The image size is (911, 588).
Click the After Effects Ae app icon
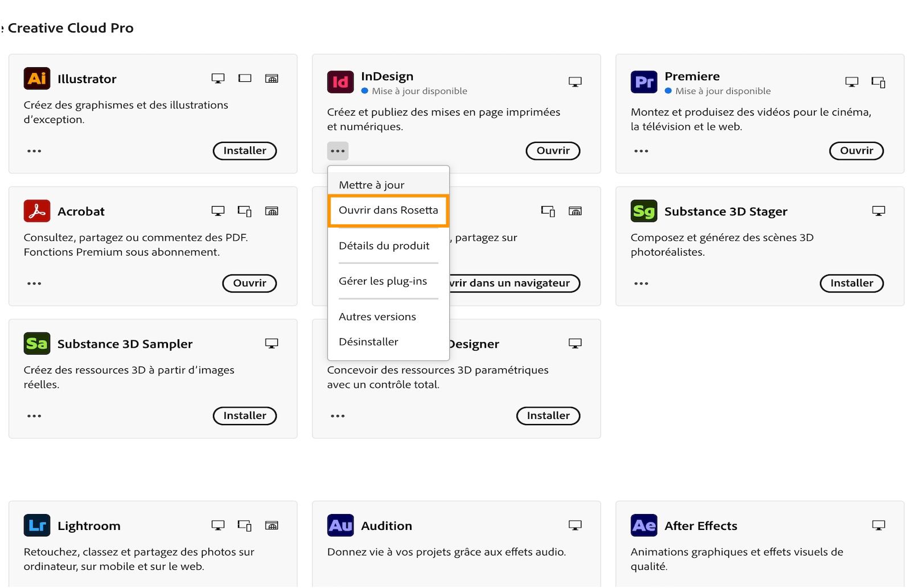644,525
